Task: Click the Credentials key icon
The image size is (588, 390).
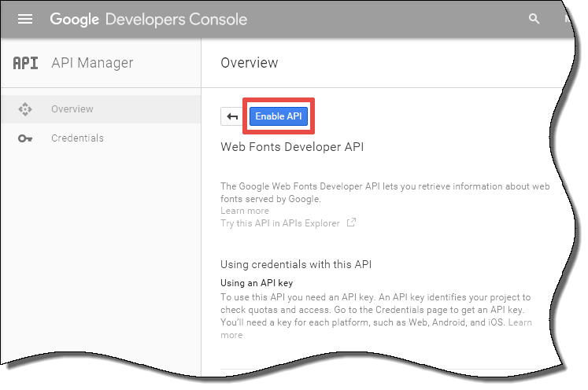Action: (x=25, y=138)
